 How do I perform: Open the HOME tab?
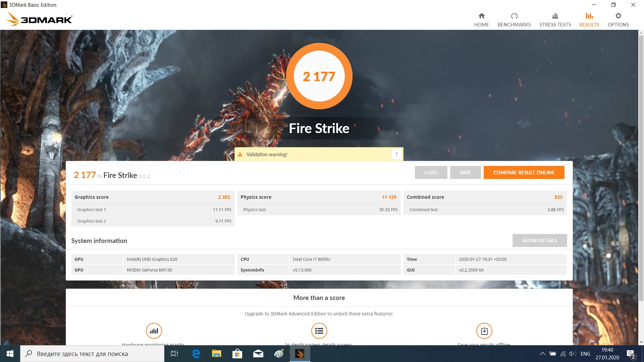point(481,20)
